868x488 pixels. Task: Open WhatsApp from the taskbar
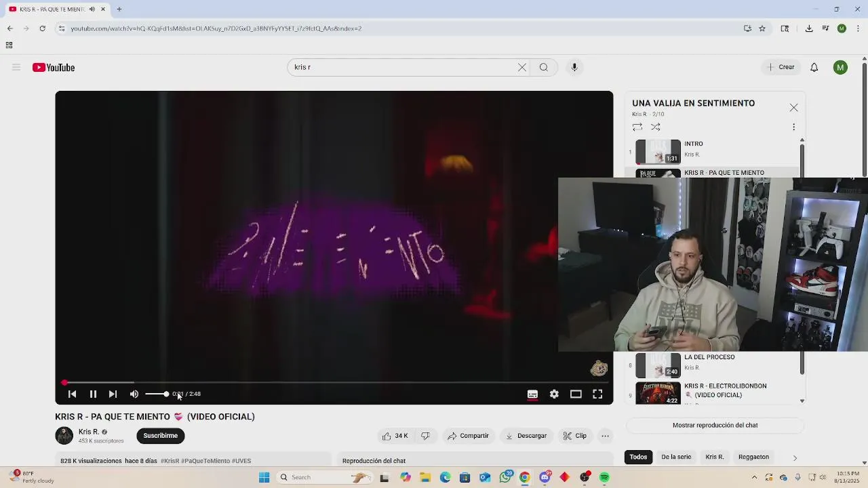(505, 477)
